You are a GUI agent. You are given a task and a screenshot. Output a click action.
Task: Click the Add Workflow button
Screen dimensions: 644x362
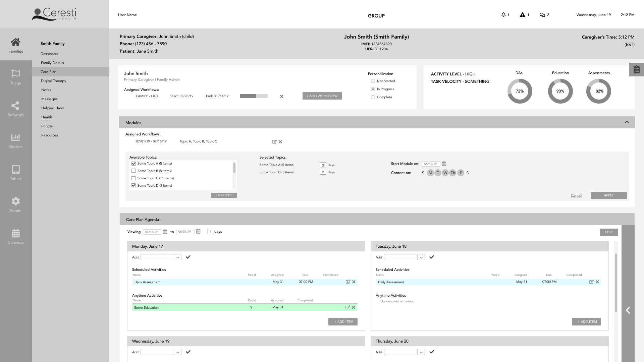322,96
